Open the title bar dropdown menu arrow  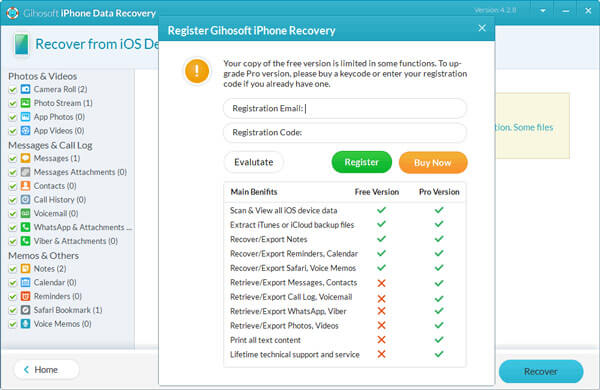pyautogui.click(x=543, y=11)
